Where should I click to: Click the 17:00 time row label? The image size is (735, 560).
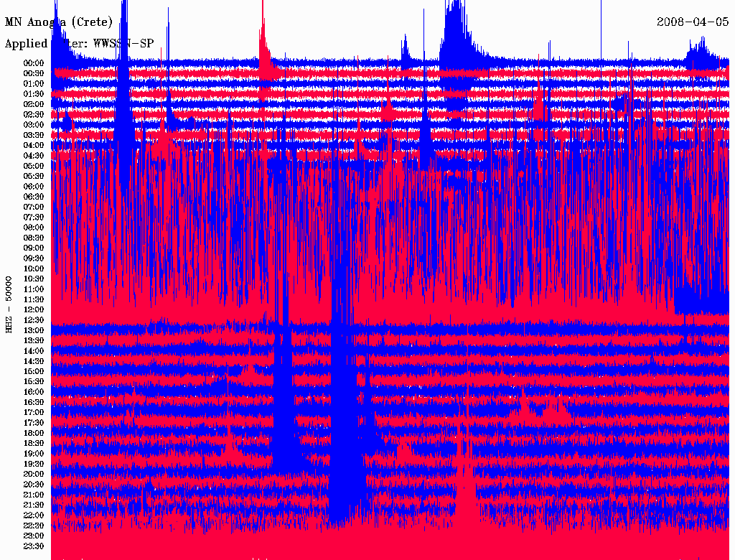click(34, 412)
